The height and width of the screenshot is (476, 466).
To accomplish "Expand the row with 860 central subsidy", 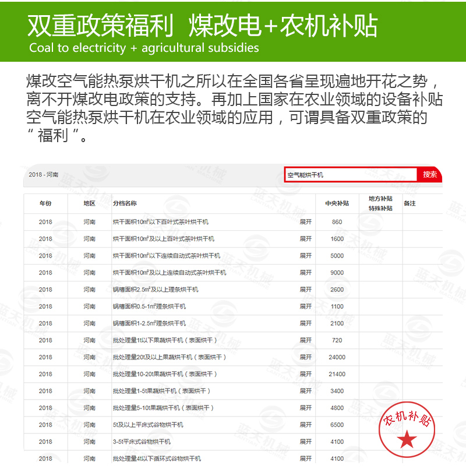I will [304, 222].
